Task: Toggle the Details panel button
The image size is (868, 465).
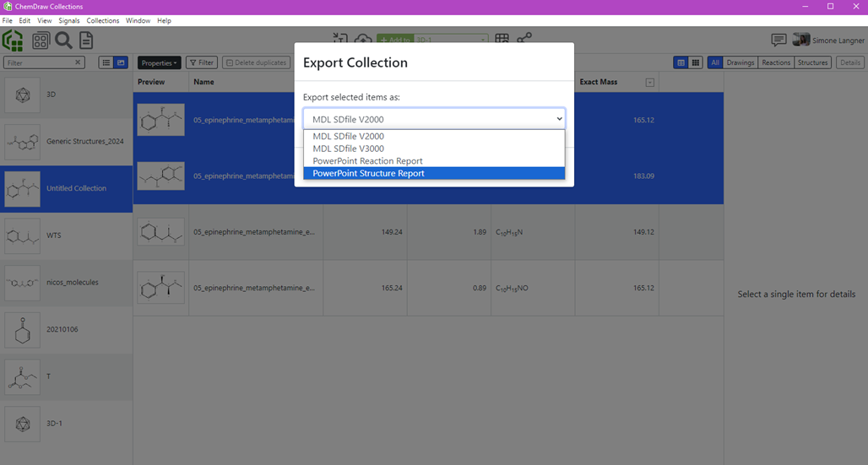Action: point(850,62)
